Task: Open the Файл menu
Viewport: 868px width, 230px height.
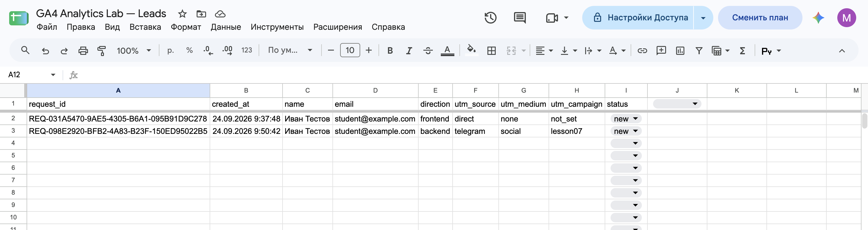Action: tap(47, 27)
